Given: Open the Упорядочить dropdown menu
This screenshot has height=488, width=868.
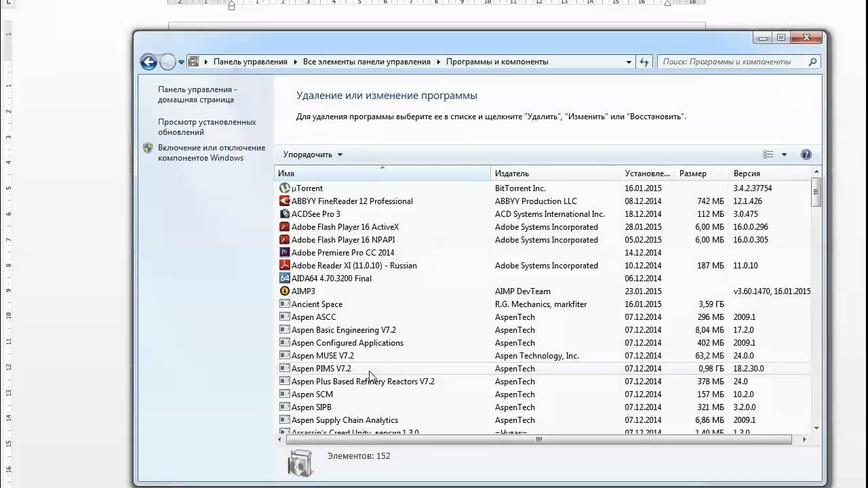Looking at the screenshot, I should pos(313,155).
